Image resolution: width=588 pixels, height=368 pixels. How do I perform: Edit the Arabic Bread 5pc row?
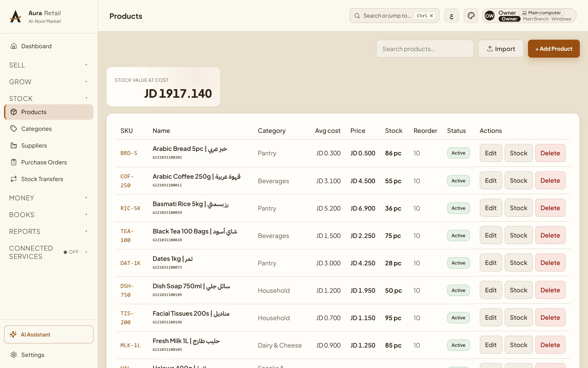click(x=491, y=153)
